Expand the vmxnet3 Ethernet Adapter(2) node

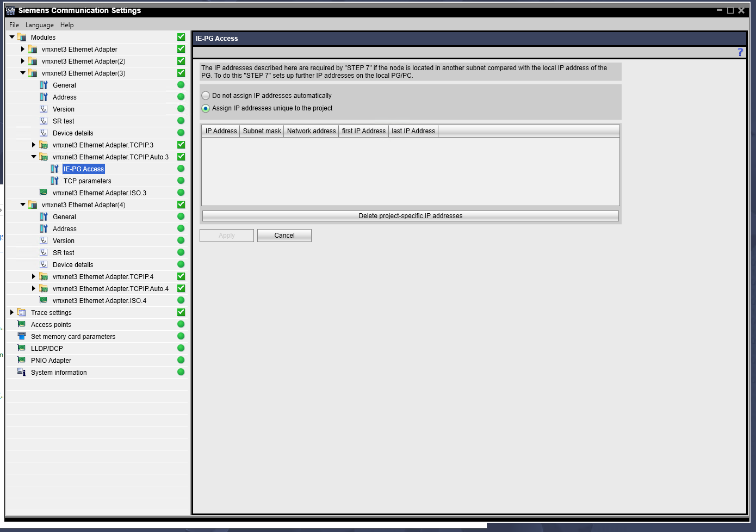click(23, 61)
